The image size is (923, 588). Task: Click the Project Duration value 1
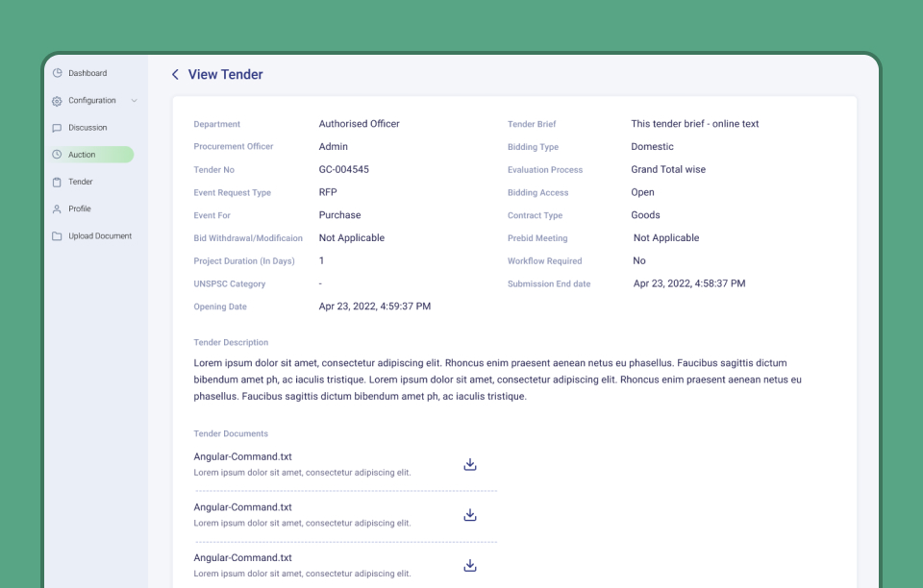point(321,260)
